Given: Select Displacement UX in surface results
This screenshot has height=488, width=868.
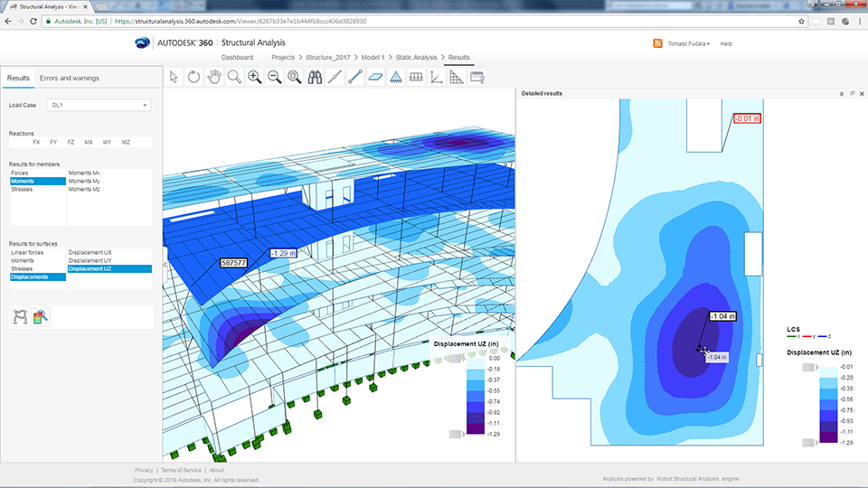Looking at the screenshot, I should click(x=90, y=252).
